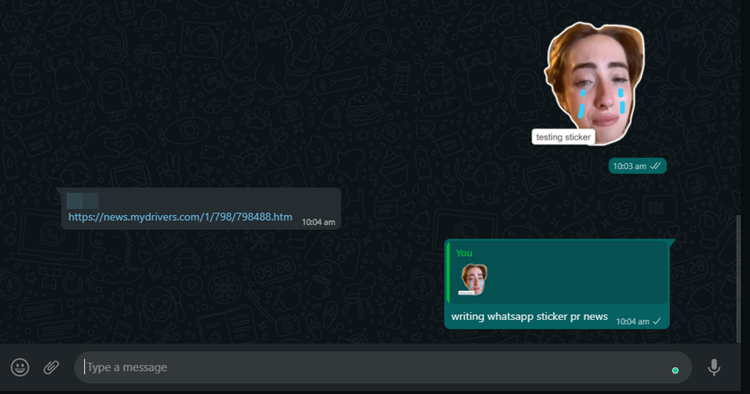Click the chat scrollbar on the right edge

click(x=738, y=278)
